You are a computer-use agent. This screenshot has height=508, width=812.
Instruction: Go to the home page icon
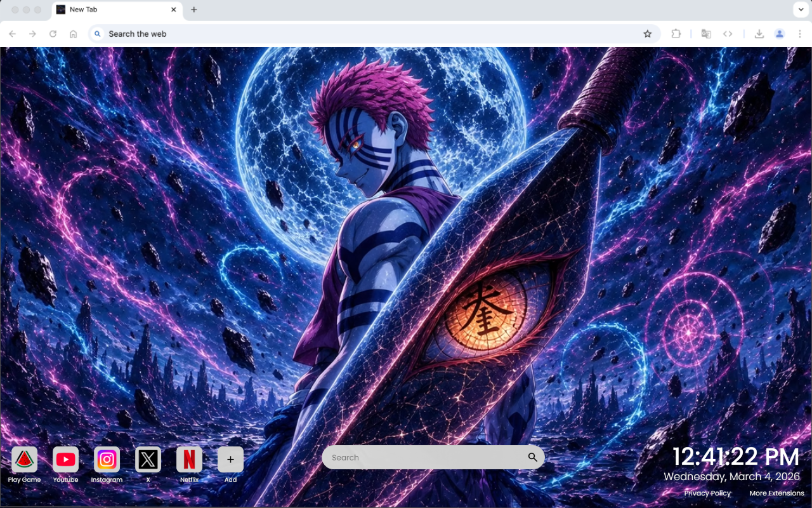(74, 34)
